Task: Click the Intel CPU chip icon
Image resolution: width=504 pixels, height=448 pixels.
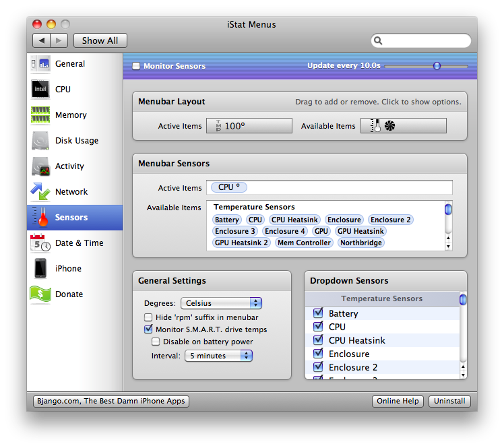Action: coord(40,89)
